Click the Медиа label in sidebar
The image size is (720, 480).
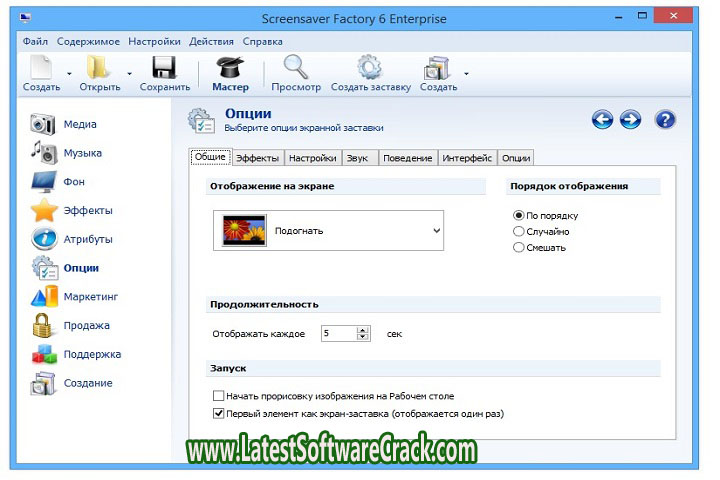[80, 124]
